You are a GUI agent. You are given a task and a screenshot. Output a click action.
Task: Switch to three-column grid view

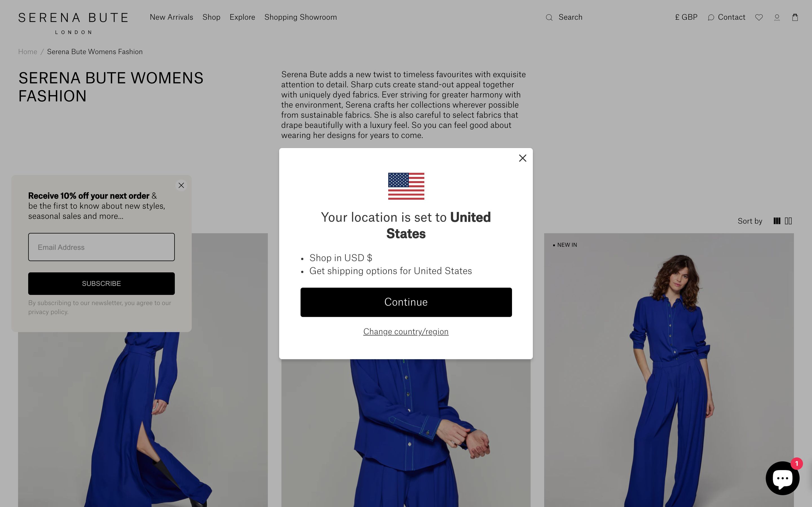(777, 221)
